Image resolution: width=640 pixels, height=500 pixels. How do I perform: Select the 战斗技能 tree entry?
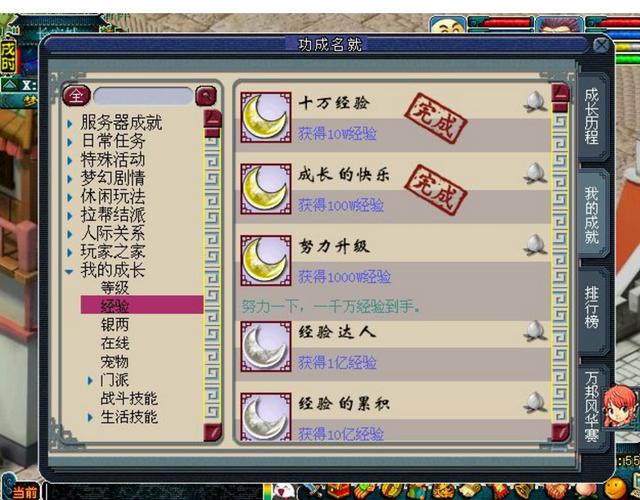129,398
